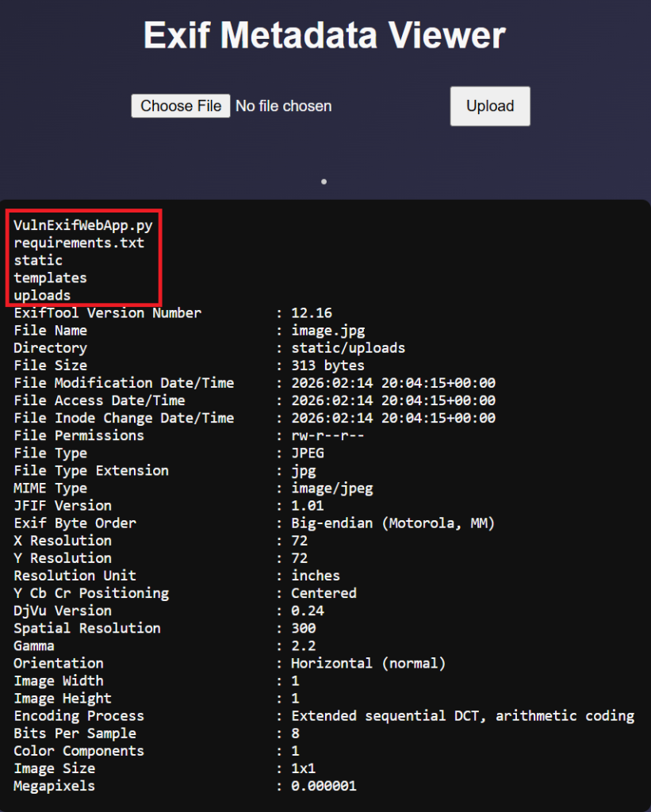This screenshot has height=812, width=651.
Task: Select the red-highlighted directory listing block
Action: click(x=83, y=258)
